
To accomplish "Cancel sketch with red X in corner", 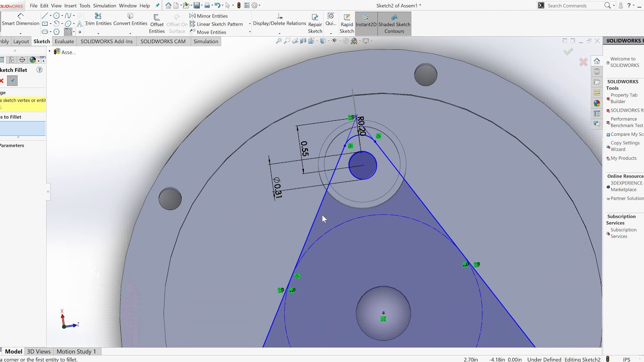I will click(583, 62).
